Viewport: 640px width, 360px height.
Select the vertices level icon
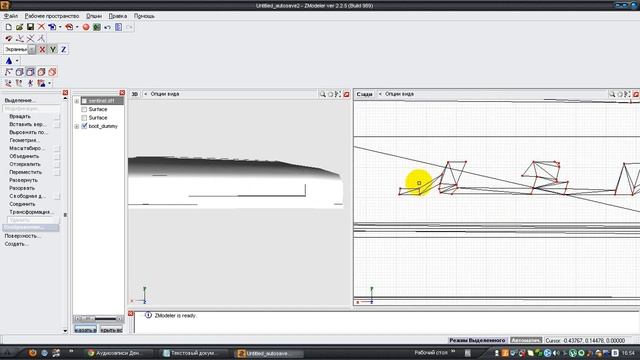(x=9, y=72)
